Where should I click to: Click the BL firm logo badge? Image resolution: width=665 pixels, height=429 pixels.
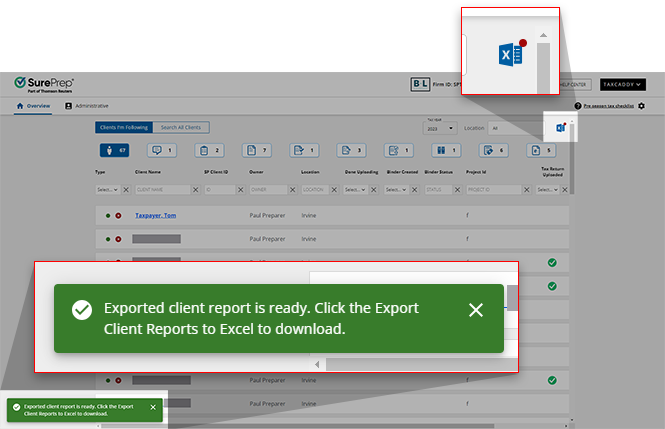coord(420,84)
